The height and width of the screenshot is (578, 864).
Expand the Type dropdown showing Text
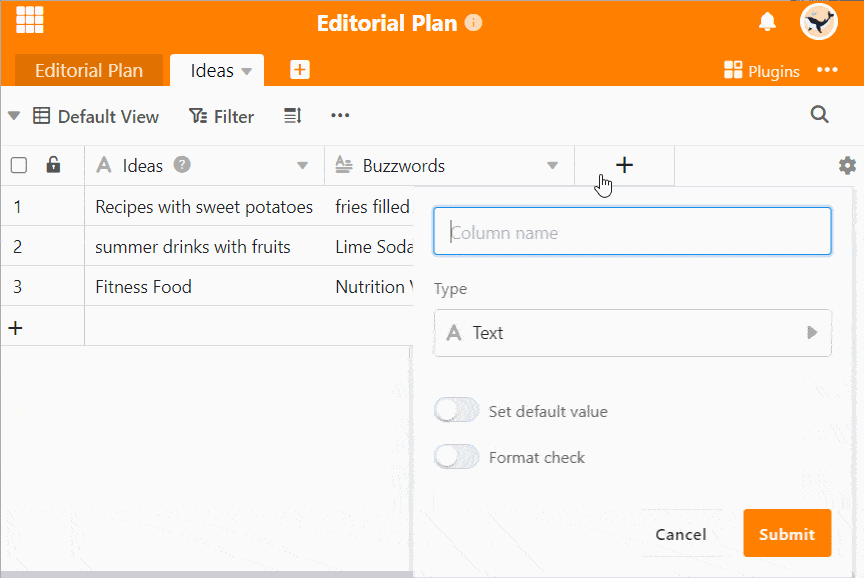(632, 333)
